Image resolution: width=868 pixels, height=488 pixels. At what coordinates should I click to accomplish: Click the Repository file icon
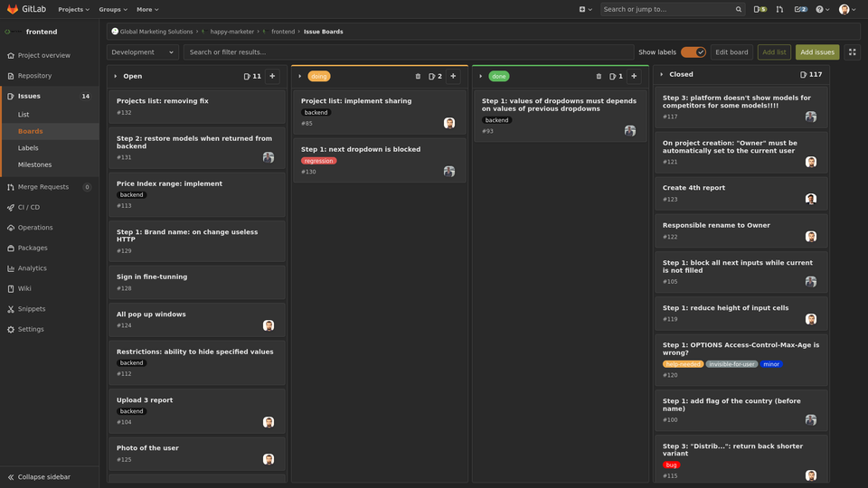[x=11, y=76]
